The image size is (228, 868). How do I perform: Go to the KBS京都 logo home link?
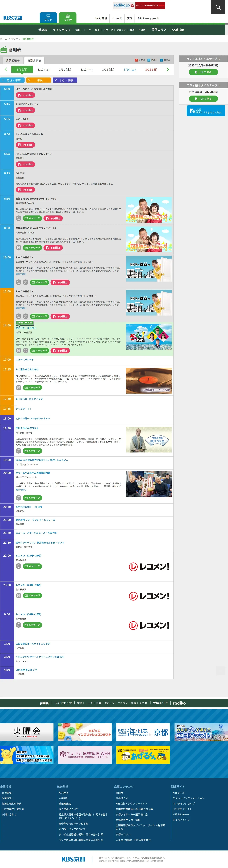[13, 18]
